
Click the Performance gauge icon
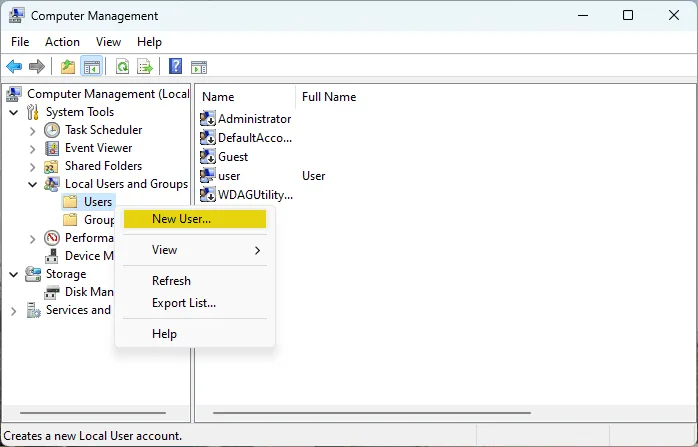click(52, 238)
